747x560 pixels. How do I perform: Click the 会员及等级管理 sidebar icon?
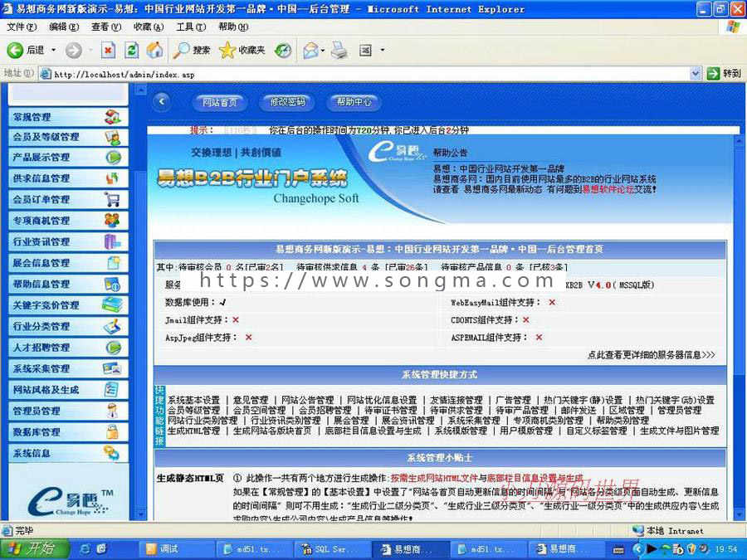[x=112, y=137]
